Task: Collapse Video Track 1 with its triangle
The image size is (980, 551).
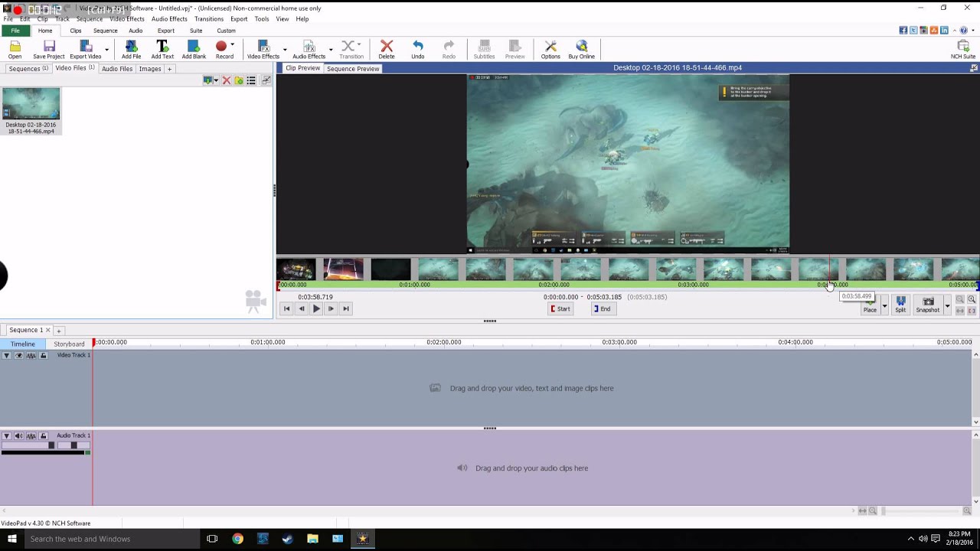Action: point(7,356)
